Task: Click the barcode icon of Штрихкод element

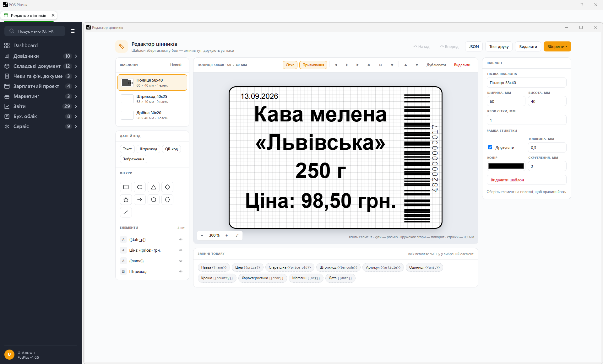Action: coord(123,271)
